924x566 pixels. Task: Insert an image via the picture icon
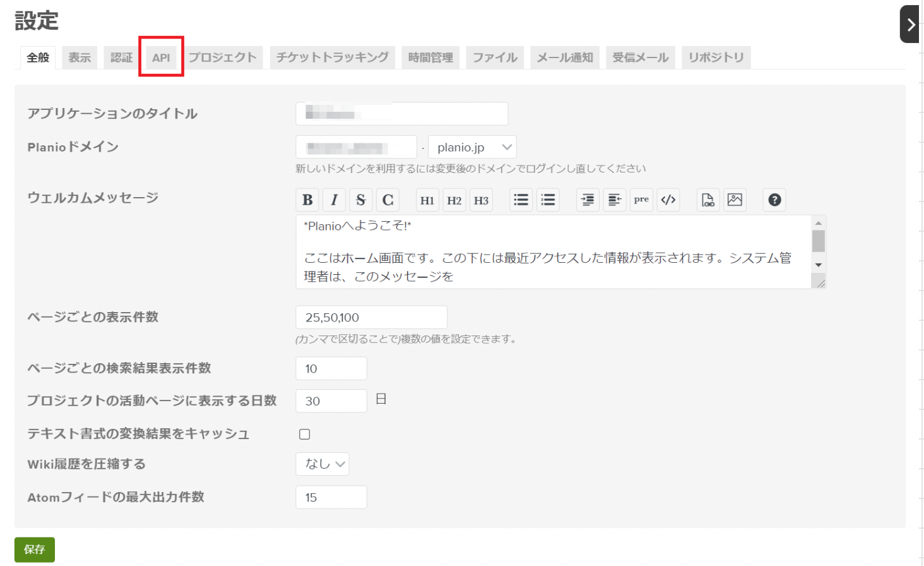tap(735, 200)
